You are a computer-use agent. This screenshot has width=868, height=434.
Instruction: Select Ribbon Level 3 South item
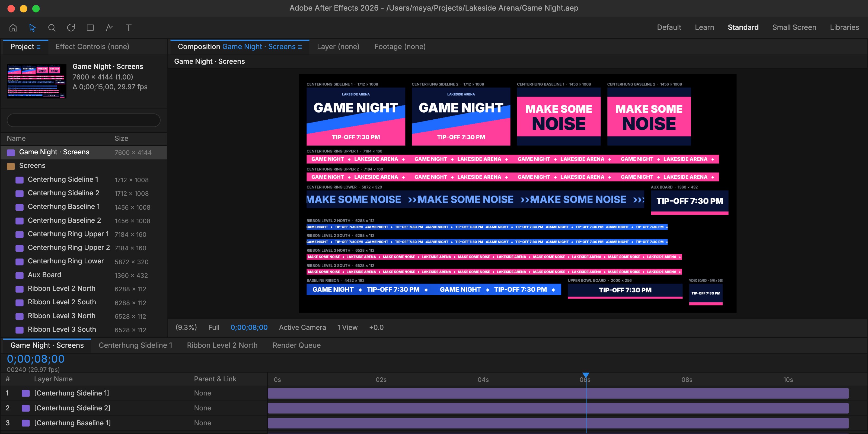(x=84, y=330)
